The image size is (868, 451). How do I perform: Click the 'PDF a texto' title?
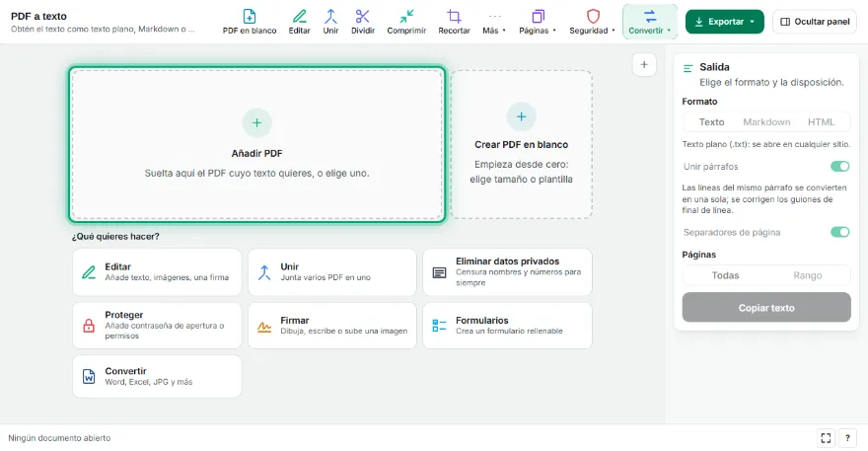click(x=38, y=16)
